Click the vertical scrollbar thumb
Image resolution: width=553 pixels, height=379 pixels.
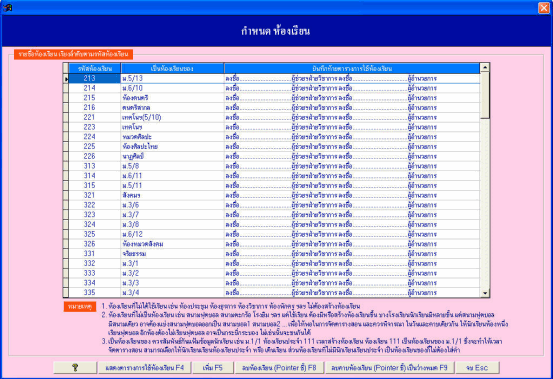tap(485, 95)
